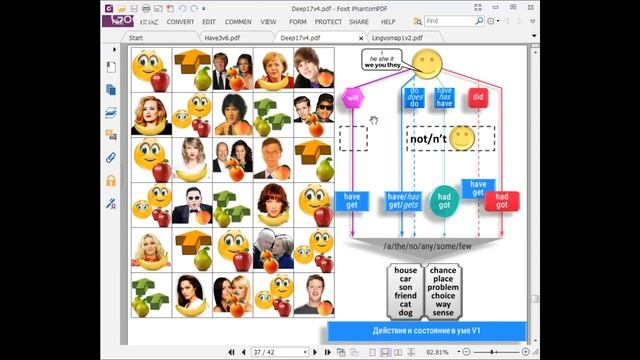Viewport: 640px width, 360px height.
Task: Click the Foxit application logo icon
Action: [x=109, y=8]
